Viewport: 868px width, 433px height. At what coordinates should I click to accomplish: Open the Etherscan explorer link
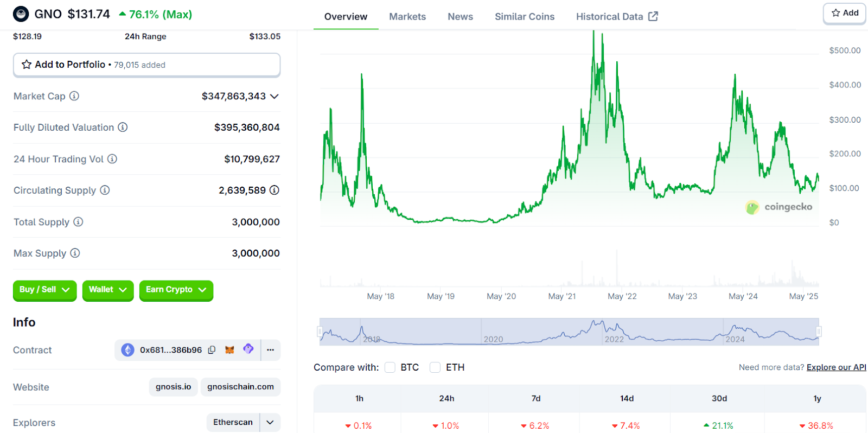233,422
